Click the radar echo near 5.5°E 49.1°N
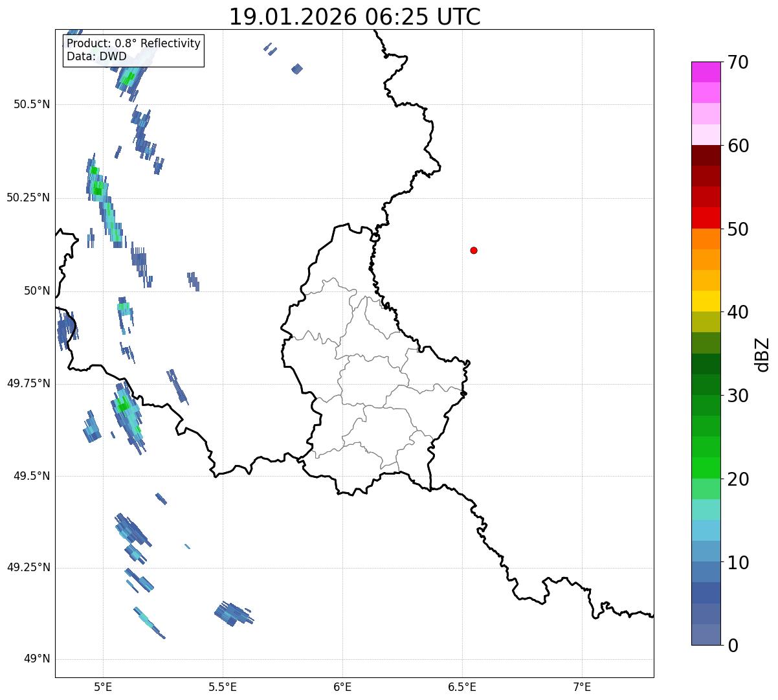778x700 pixels. (x=234, y=613)
